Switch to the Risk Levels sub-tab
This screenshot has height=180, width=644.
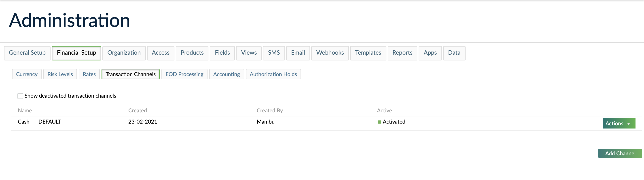(60, 74)
